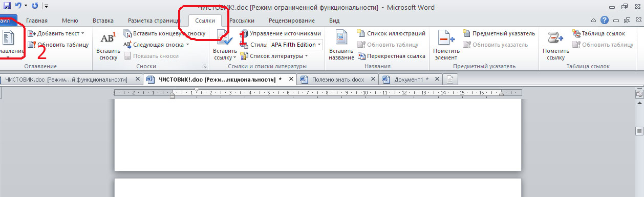
Task: Click the vertical scrollbar thumb
Action: click(639, 131)
